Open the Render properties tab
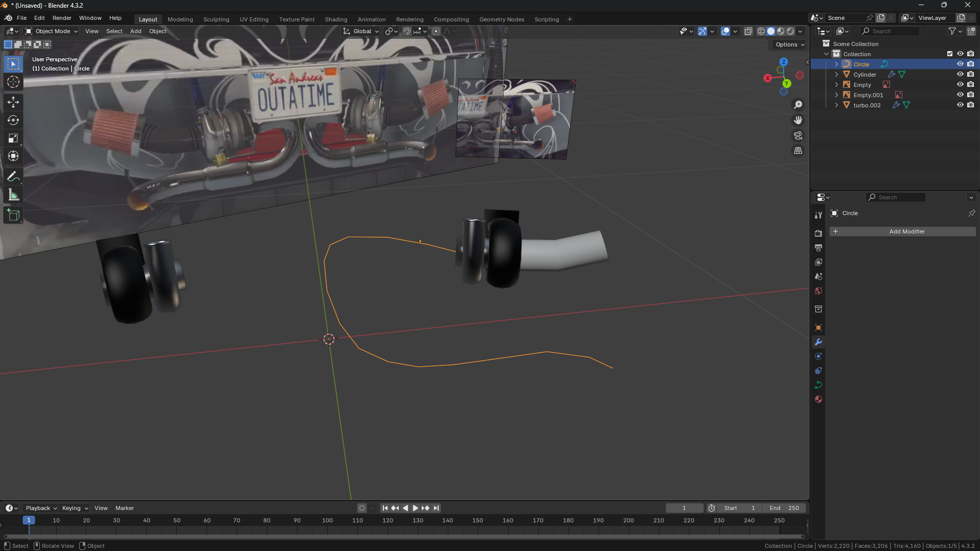This screenshot has width=980, height=551. coord(818,233)
